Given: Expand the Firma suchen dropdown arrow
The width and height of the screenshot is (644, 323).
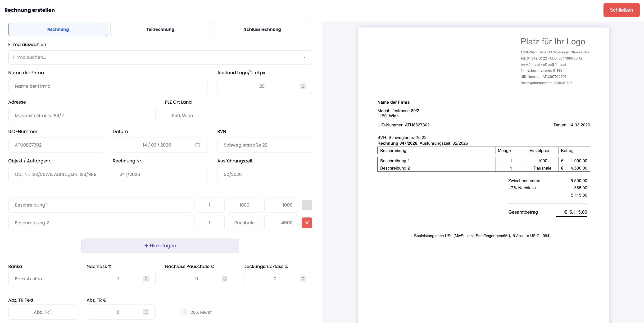Looking at the screenshot, I should coord(304,58).
